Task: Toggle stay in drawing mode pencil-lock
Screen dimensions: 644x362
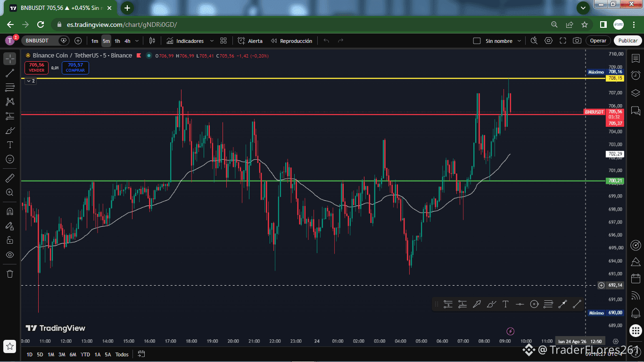Action: point(10,226)
